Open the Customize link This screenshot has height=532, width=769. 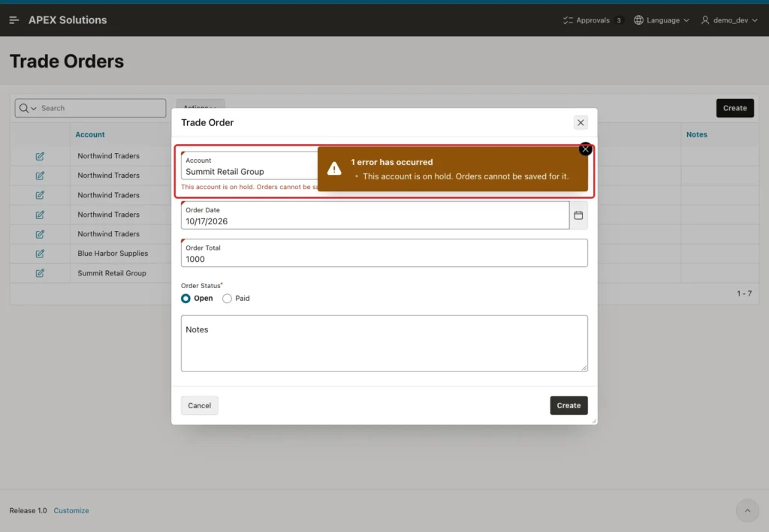click(71, 510)
